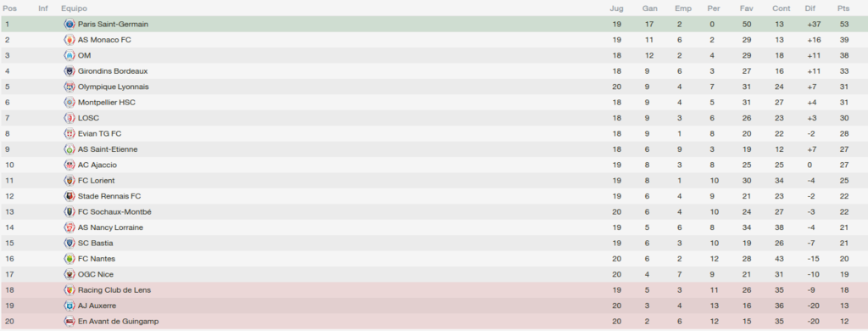The width and height of the screenshot is (868, 331).
Task: Sort by the Gan column header
Action: [649, 8]
